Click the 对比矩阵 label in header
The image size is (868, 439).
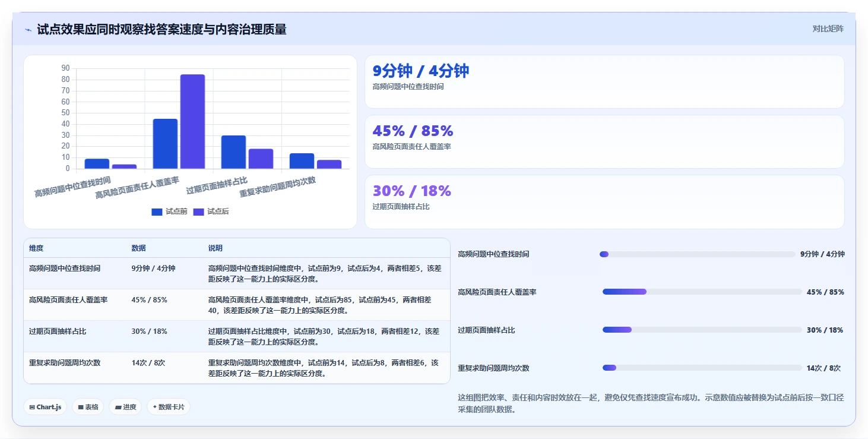coord(828,29)
